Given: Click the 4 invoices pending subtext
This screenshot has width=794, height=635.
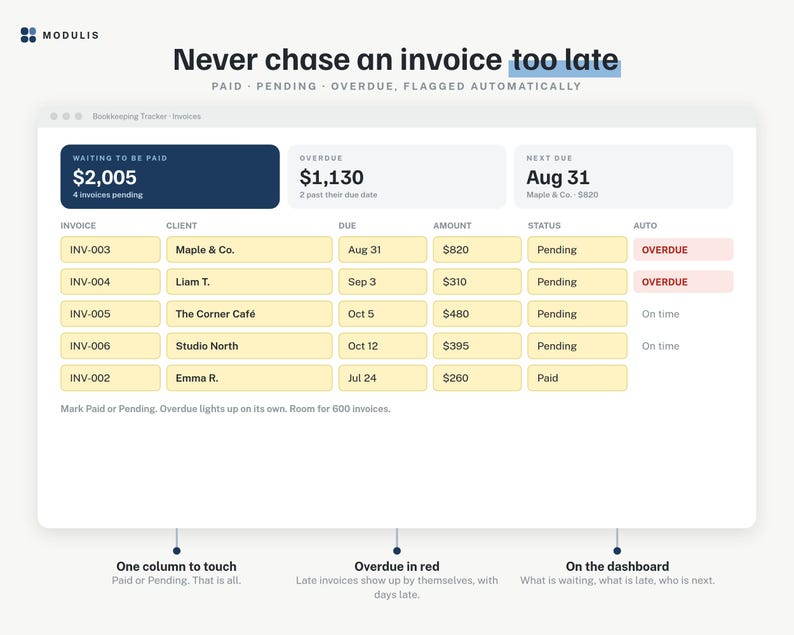Looking at the screenshot, I should click(x=107, y=195).
